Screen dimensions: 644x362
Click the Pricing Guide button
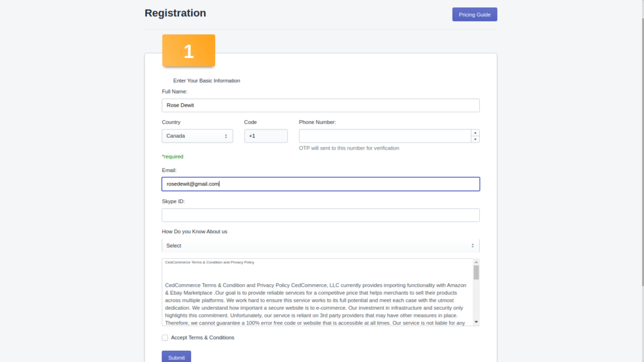(x=474, y=14)
